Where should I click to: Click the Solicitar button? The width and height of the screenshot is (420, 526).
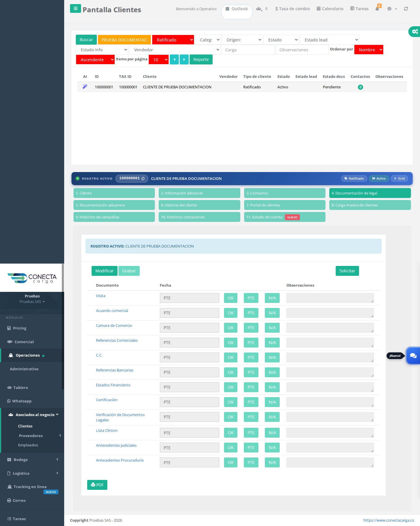click(x=347, y=271)
